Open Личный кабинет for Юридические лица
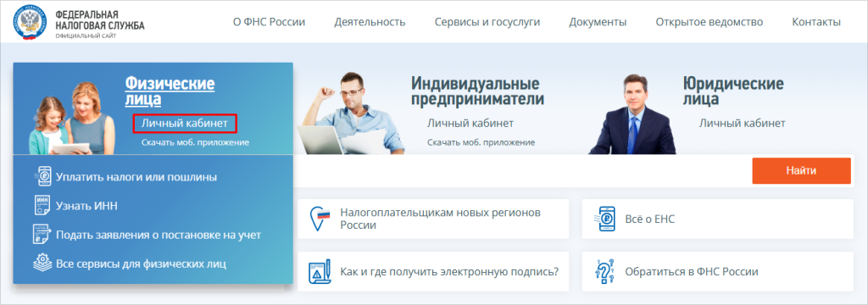Viewport: 868px width, 305px height. click(742, 123)
